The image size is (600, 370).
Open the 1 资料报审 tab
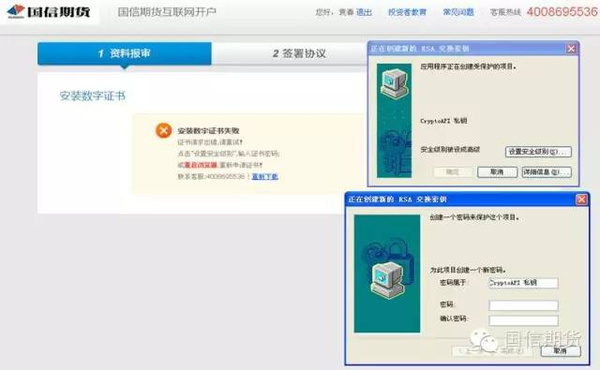pyautogui.click(x=124, y=54)
